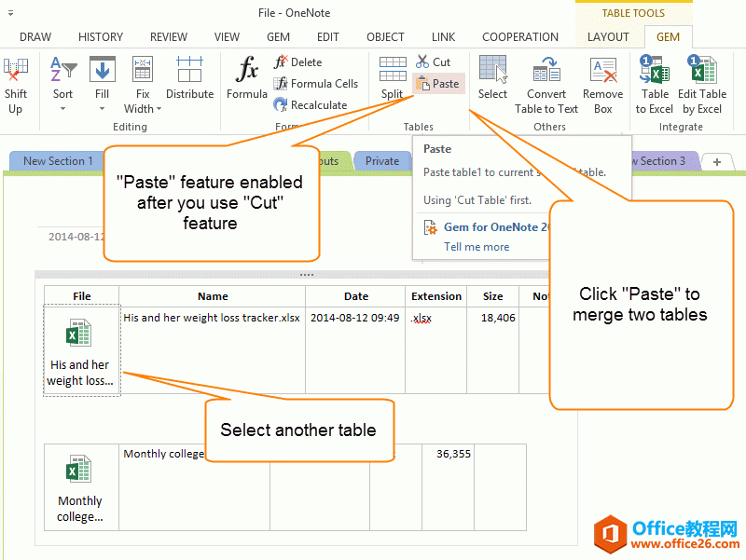Open the EDIT ribbon tab

(328, 37)
